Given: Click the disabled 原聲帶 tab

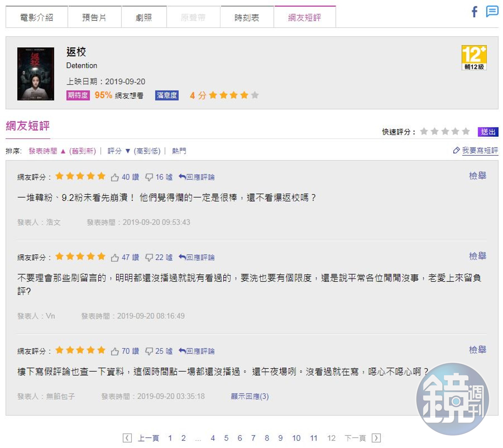Looking at the screenshot, I should [193, 17].
